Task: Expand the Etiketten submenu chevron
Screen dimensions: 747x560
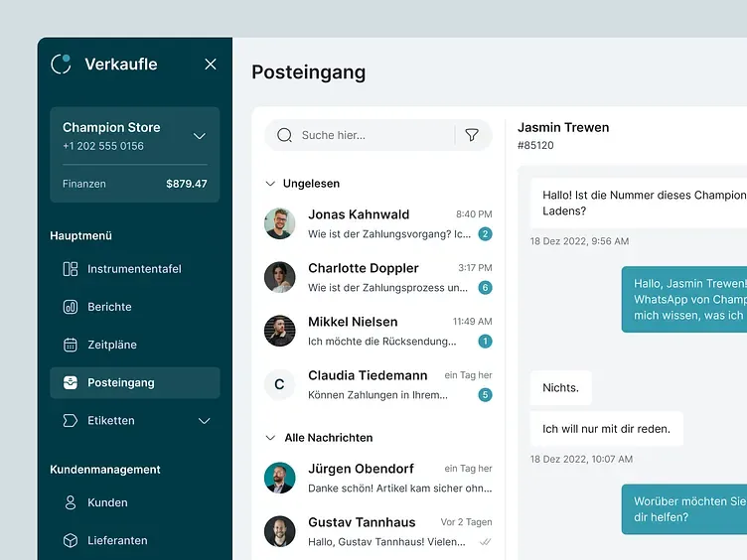Action: 204,421
